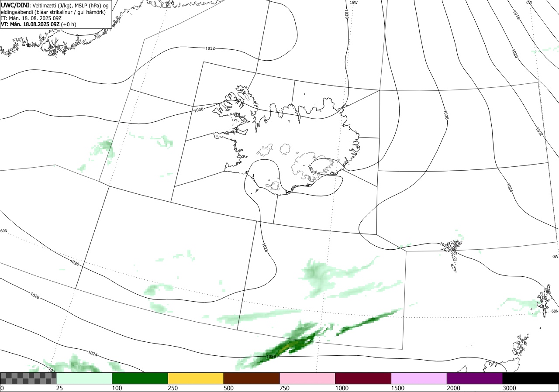Click legend scale value "750"
This screenshot has width=559, height=392.
point(284,388)
